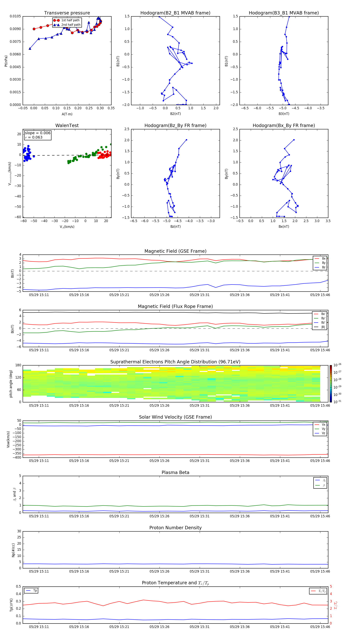Select By' in the Flux Rope legend
The height and width of the screenshot is (644, 351).
(x=320, y=318)
